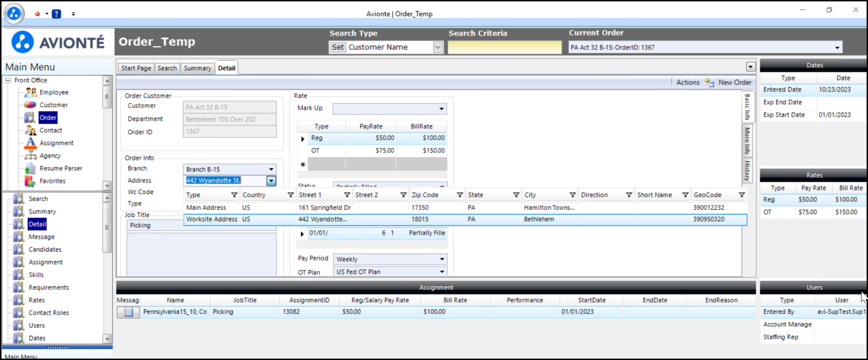Click the icon beside Search in lower menu
Image resolution: width=868 pixels, height=360 pixels.
point(19,198)
